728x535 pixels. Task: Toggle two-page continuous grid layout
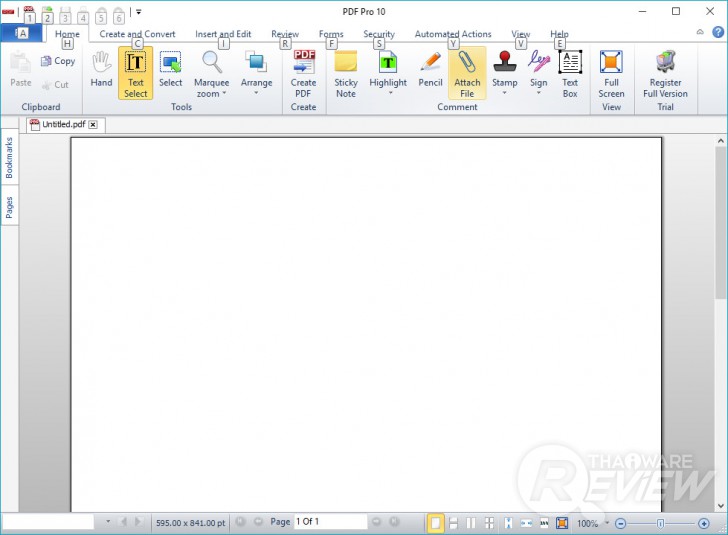pyautogui.click(x=489, y=523)
